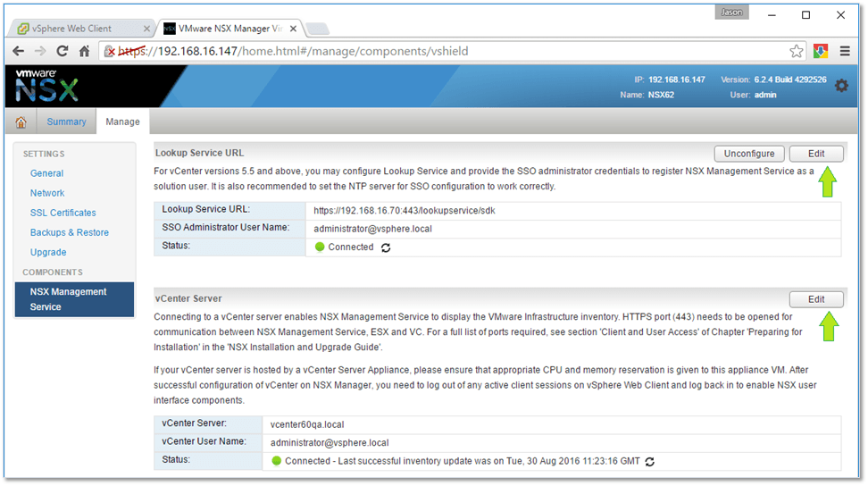The height and width of the screenshot is (486, 868).
Task: Open the Upgrade settings page
Action: click(x=48, y=253)
